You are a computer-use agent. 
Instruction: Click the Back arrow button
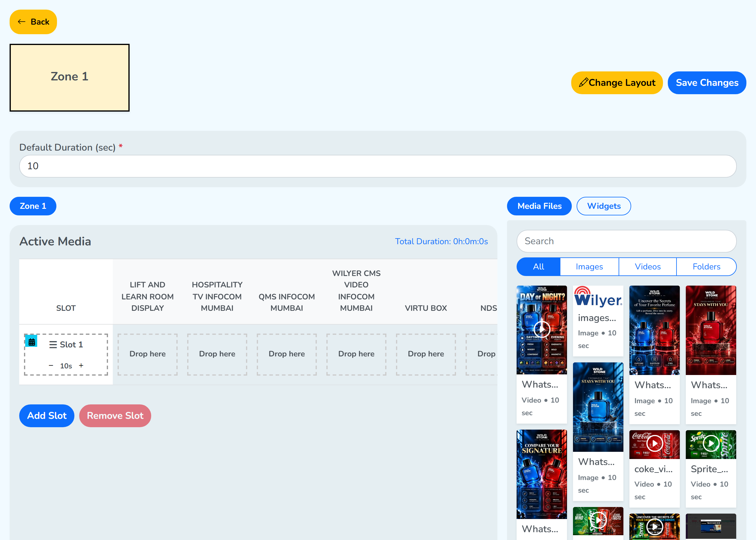pyautogui.click(x=33, y=22)
